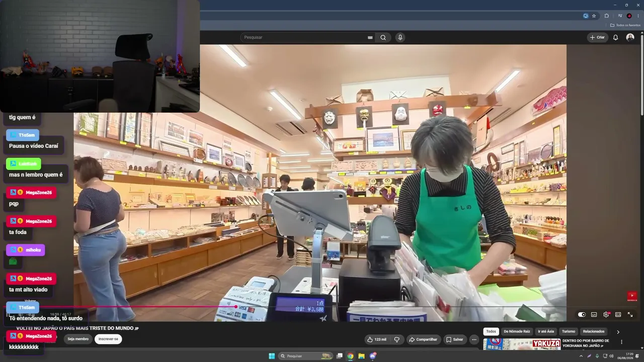Select the De Nômade Raiz chip
The image size is (644, 362).
coord(517,331)
